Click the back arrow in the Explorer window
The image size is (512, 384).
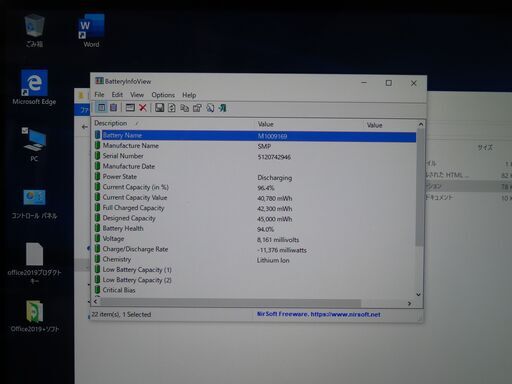point(85,127)
